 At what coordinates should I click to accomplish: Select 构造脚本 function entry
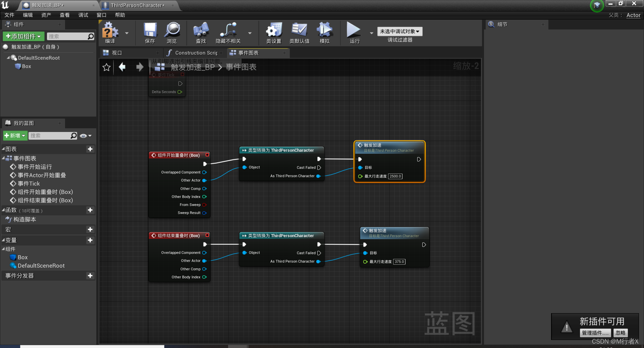(x=25, y=219)
